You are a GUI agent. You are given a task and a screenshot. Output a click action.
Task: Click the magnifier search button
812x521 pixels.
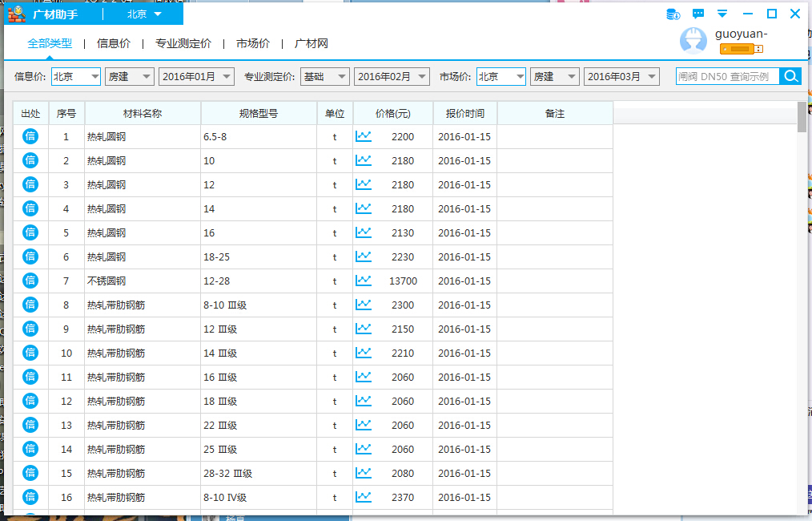click(790, 76)
